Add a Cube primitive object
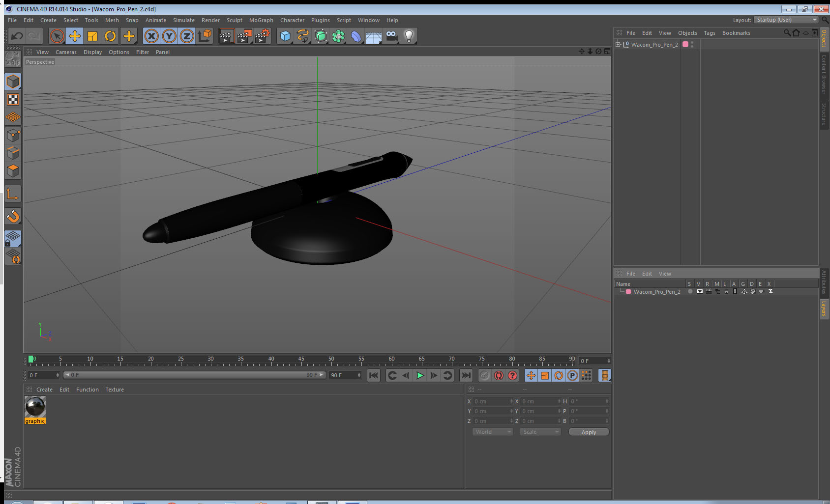Image resolution: width=830 pixels, height=504 pixels. click(x=285, y=36)
